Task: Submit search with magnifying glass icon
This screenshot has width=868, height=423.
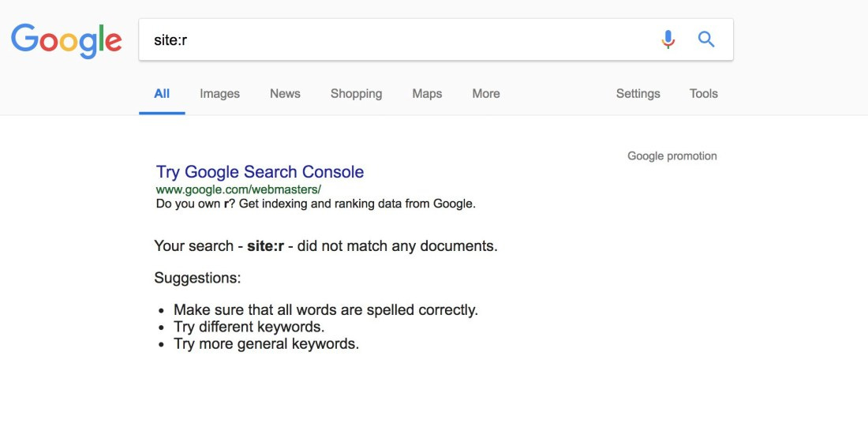Action: (x=705, y=39)
